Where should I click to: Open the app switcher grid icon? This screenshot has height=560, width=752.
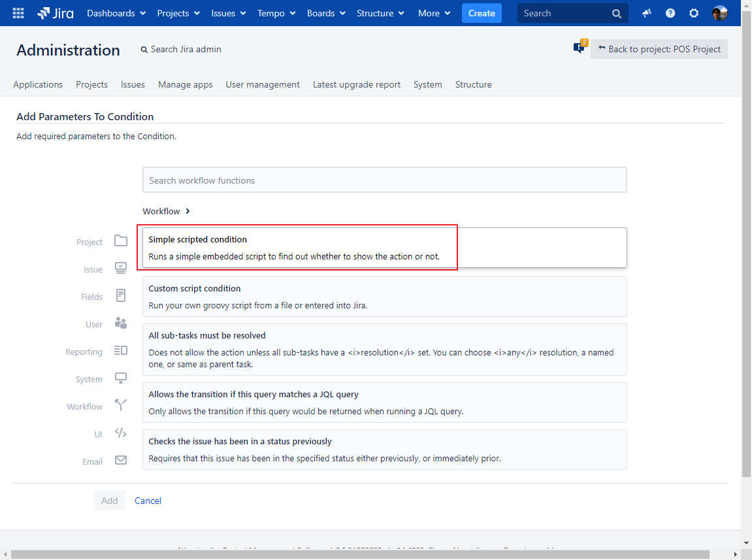point(18,13)
